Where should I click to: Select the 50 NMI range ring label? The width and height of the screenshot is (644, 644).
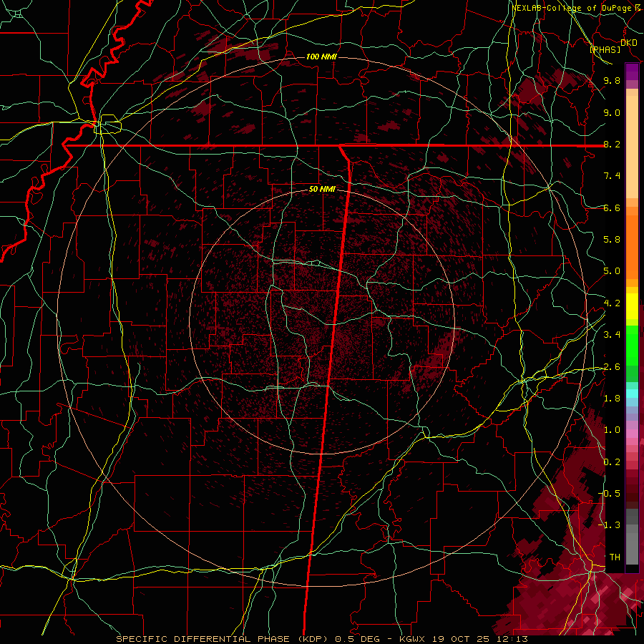pyautogui.click(x=322, y=189)
